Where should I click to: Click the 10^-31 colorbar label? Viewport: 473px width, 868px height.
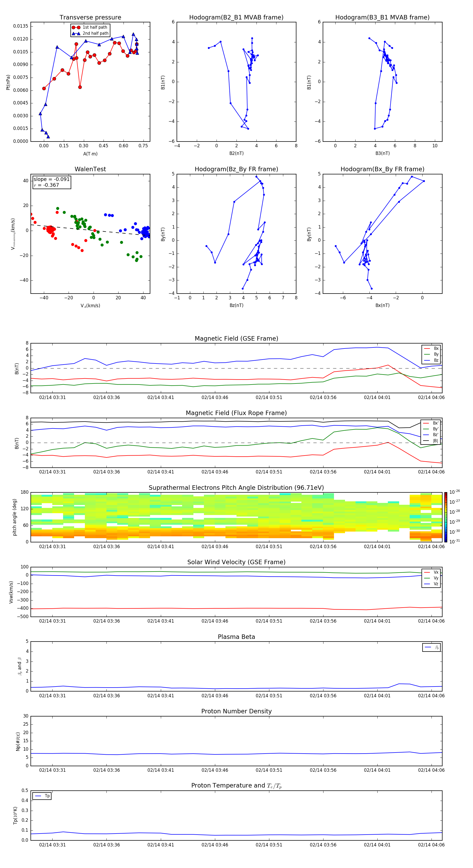click(455, 542)
